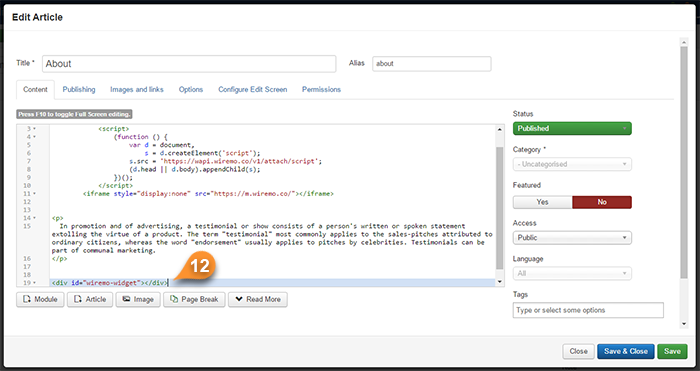Set Featured to Yes
The image size is (700, 371).
tap(542, 202)
